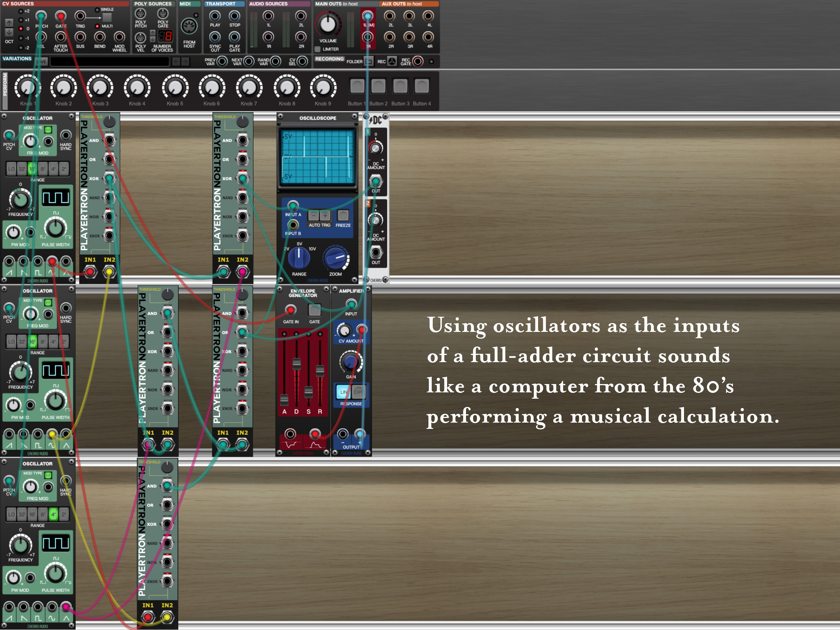Click the variations name display field
This screenshot has width=840, height=630.
pos(110,61)
